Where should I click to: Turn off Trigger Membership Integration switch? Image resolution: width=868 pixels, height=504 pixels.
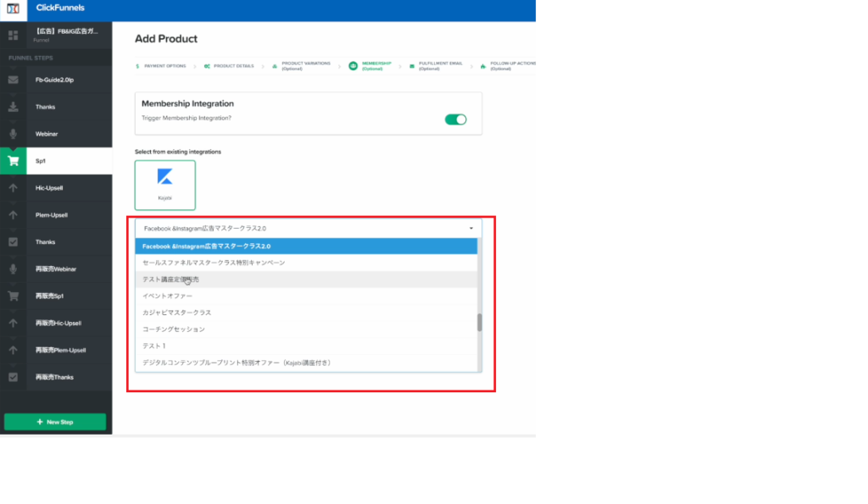455,119
